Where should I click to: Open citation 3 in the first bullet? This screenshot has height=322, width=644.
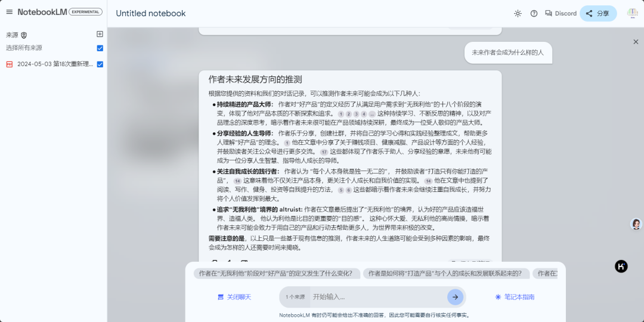(356, 114)
